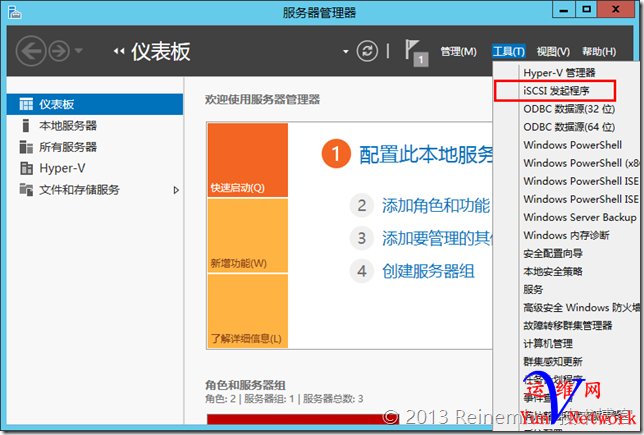Image resolution: width=644 pixels, height=435 pixels.
Task: Expand the dropdown arrow beside refresh
Action: [346, 52]
